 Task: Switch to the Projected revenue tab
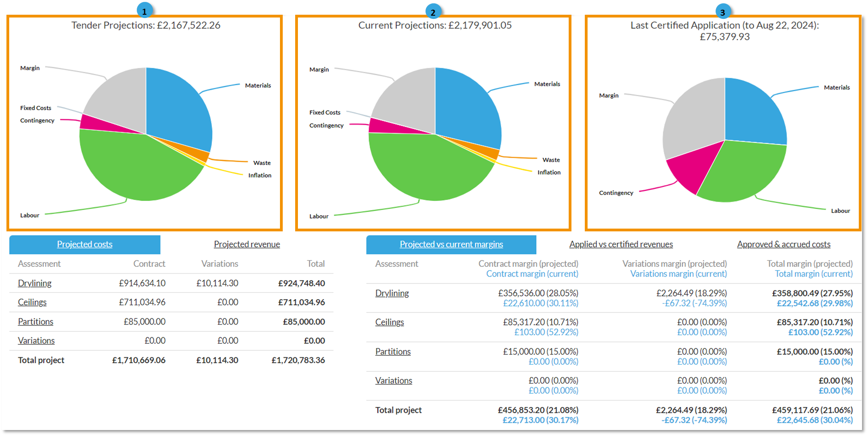pyautogui.click(x=247, y=244)
